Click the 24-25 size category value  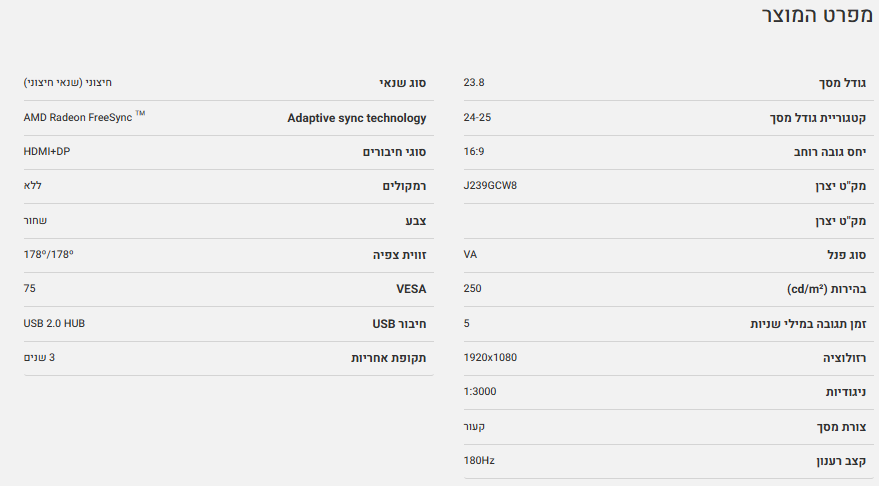coord(477,117)
